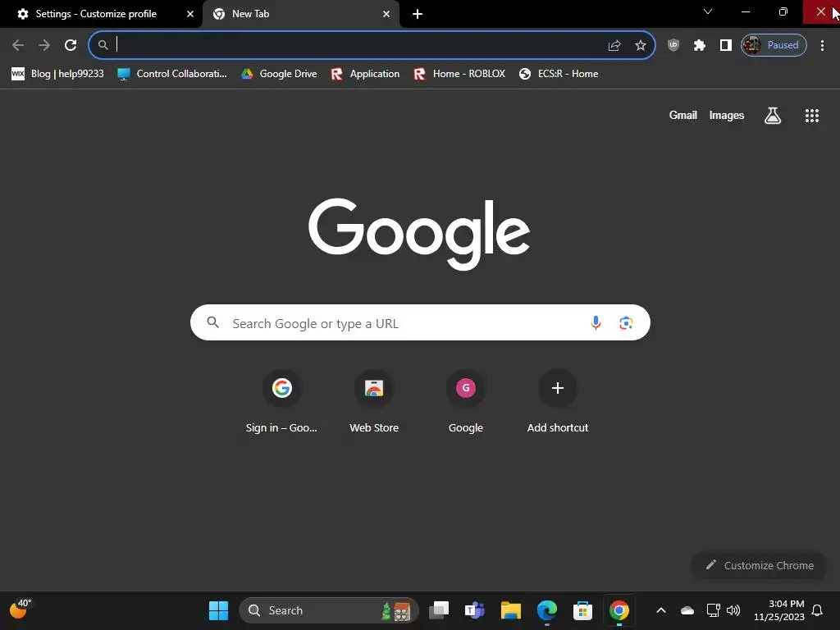The width and height of the screenshot is (840, 630).
Task: Open the Paused profile button
Action: coord(774,45)
